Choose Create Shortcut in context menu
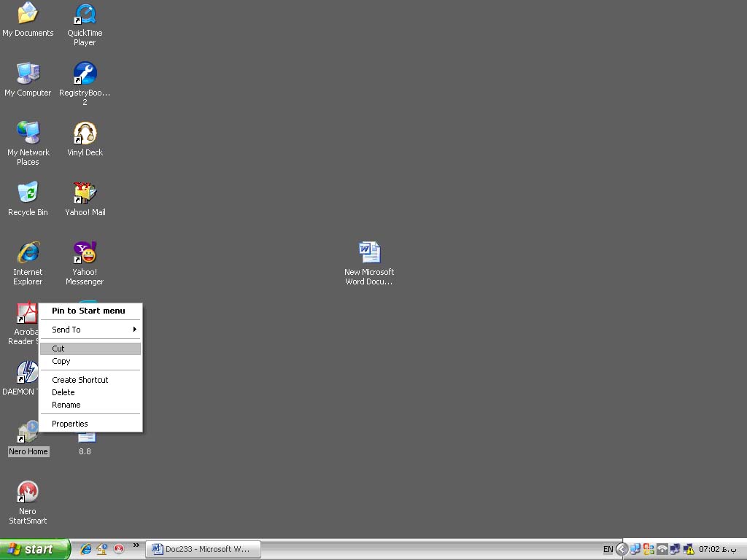 pyautogui.click(x=90, y=380)
